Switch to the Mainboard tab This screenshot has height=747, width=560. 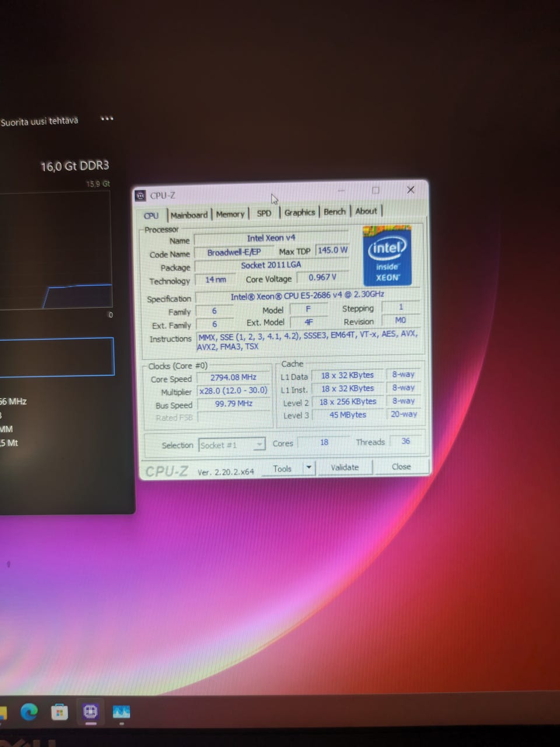189,215
